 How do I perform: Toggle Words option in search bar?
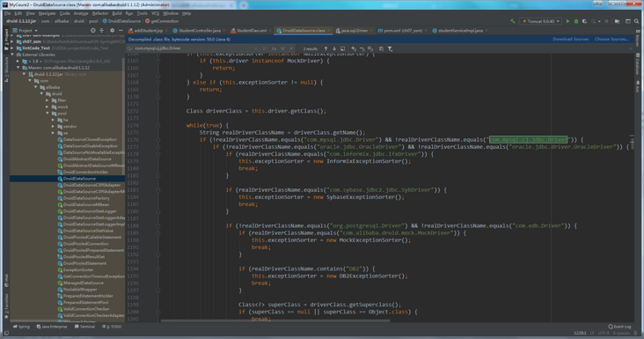(x=282, y=48)
